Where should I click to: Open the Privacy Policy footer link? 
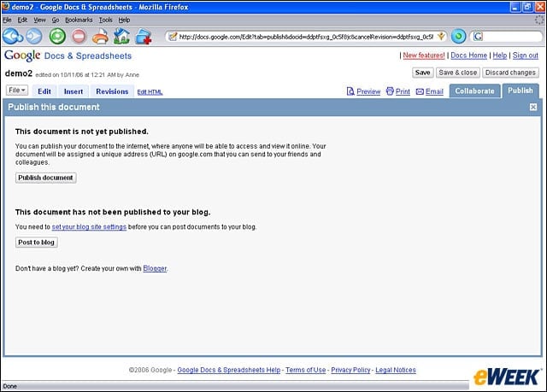tap(350, 370)
